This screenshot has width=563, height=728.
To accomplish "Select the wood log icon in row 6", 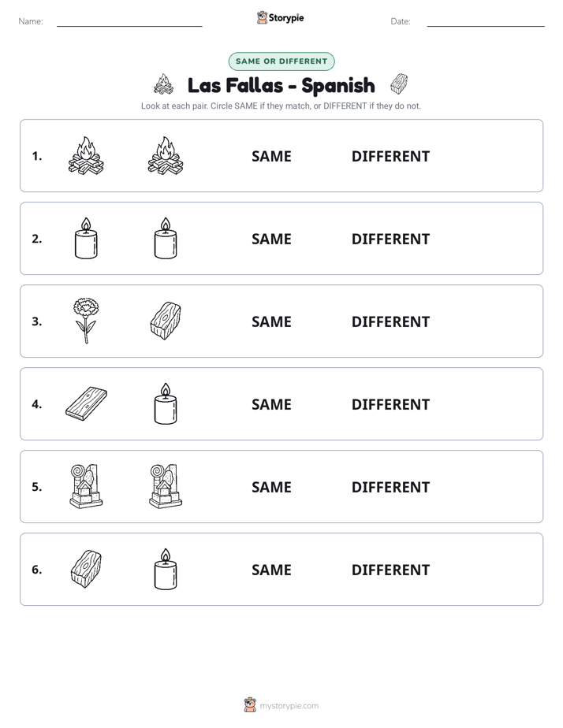I will [86, 569].
